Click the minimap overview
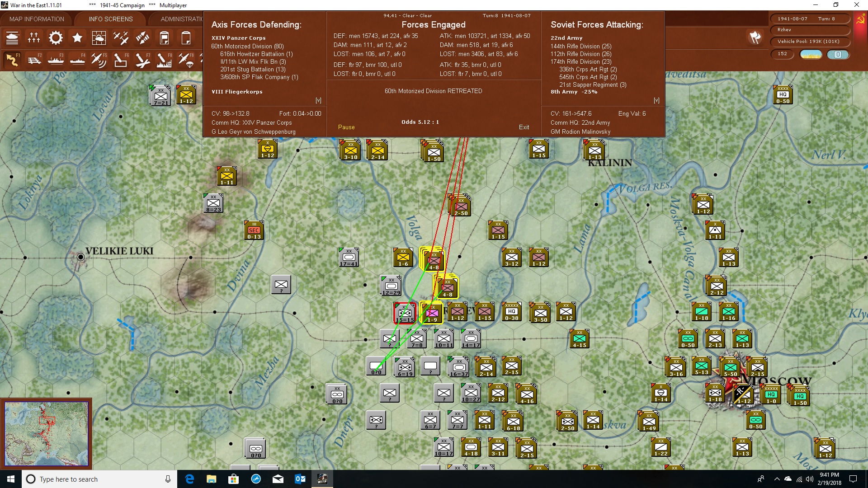The image size is (868, 488). (46, 434)
